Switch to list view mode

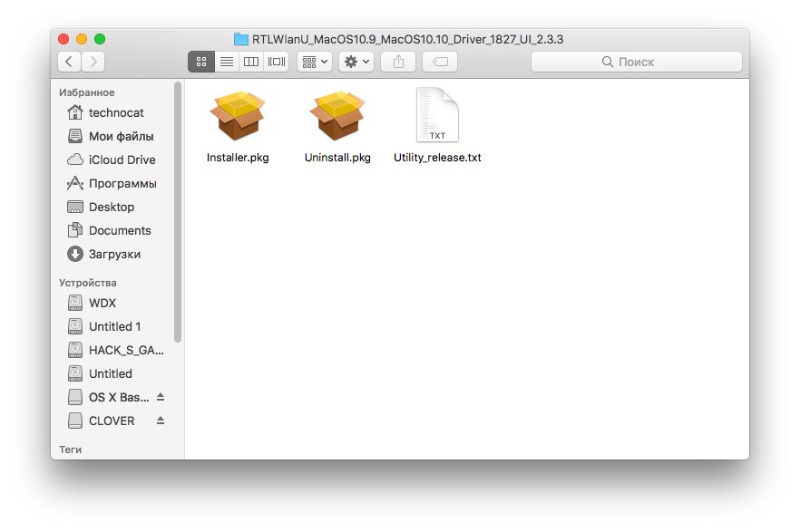(x=227, y=62)
